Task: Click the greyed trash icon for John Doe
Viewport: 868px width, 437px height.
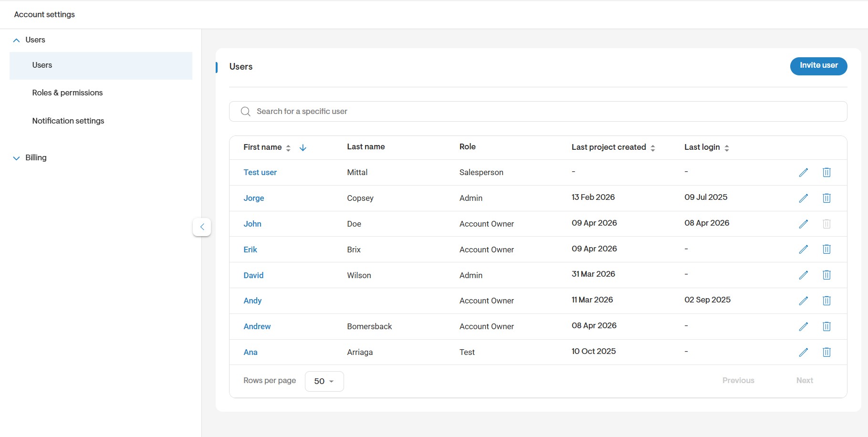Action: point(826,224)
